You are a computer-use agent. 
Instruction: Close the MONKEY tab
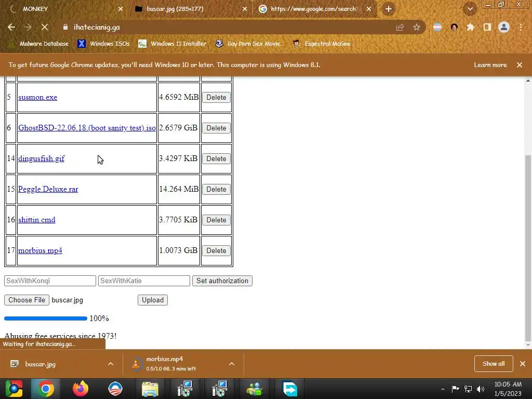pos(121,9)
